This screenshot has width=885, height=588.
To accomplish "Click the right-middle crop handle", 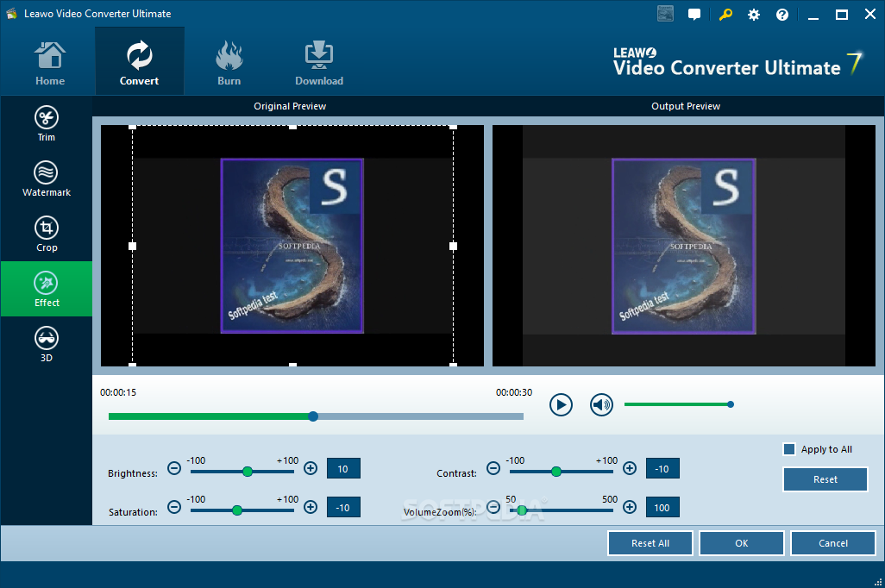I will coord(453,246).
